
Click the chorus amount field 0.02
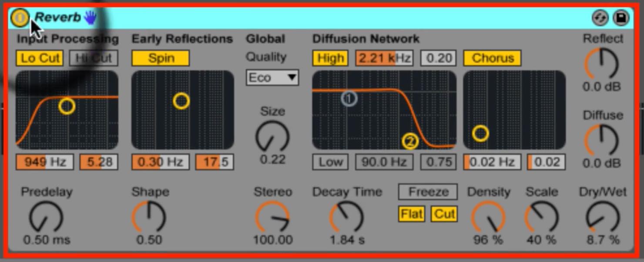click(x=547, y=162)
